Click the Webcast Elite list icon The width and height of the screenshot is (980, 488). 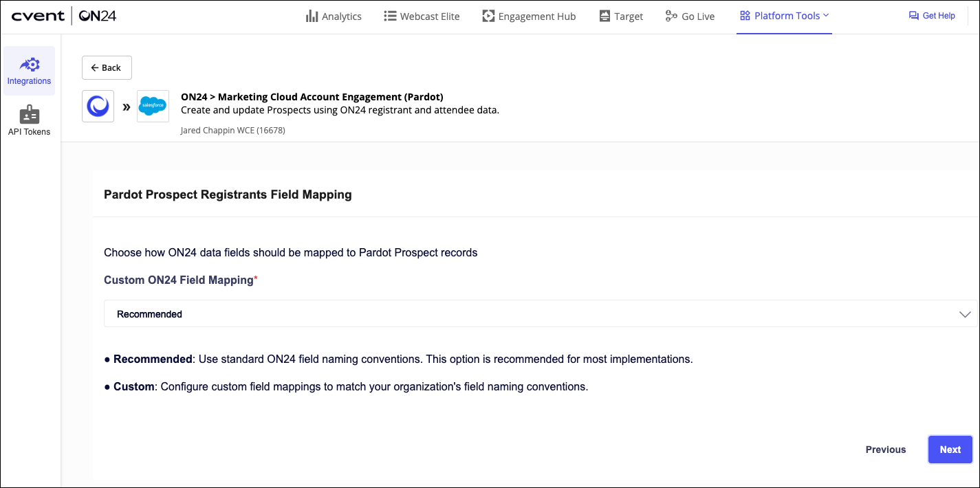point(390,16)
